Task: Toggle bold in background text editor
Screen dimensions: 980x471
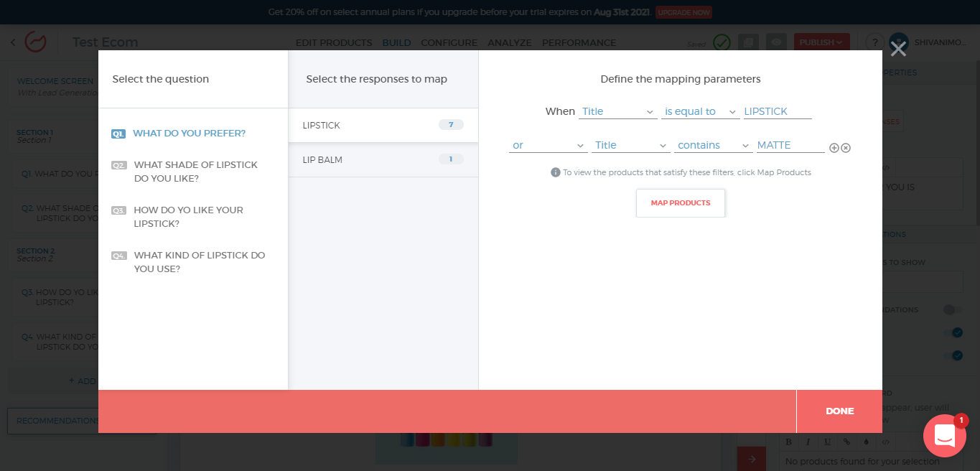Action: click(x=789, y=442)
